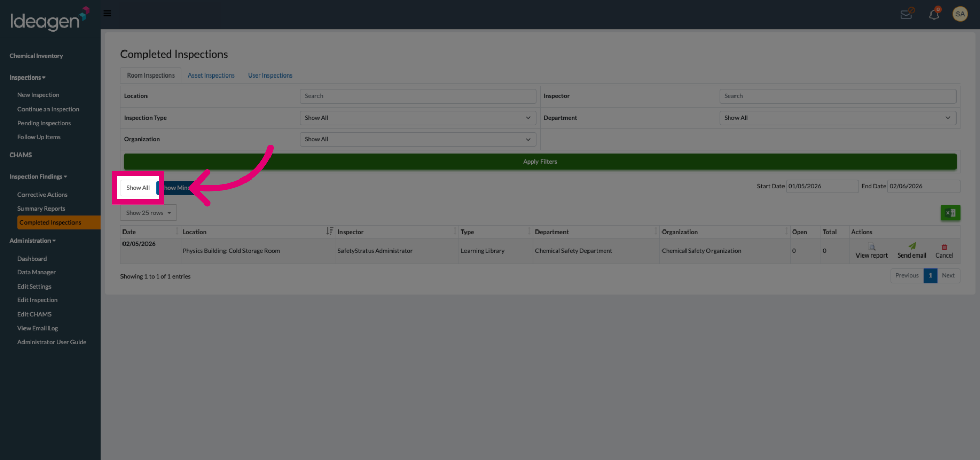Open the SA user avatar menu

click(960, 14)
